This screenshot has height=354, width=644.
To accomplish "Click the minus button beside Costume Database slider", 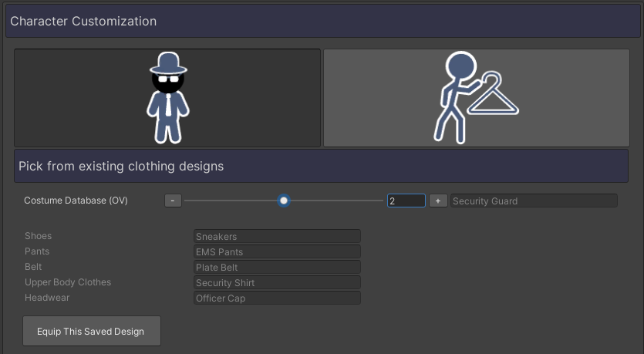I will coord(173,201).
